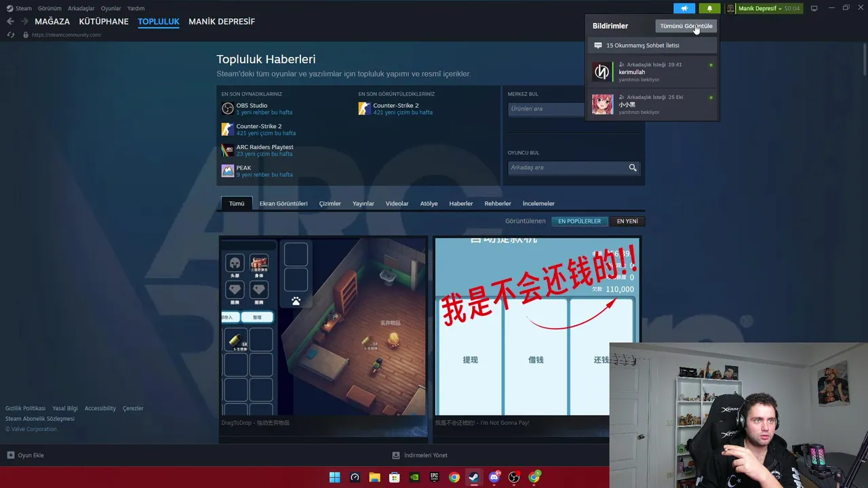This screenshot has height=488, width=868.
Task: Open DragToDrop screenshot thumbnail
Action: coord(323,325)
